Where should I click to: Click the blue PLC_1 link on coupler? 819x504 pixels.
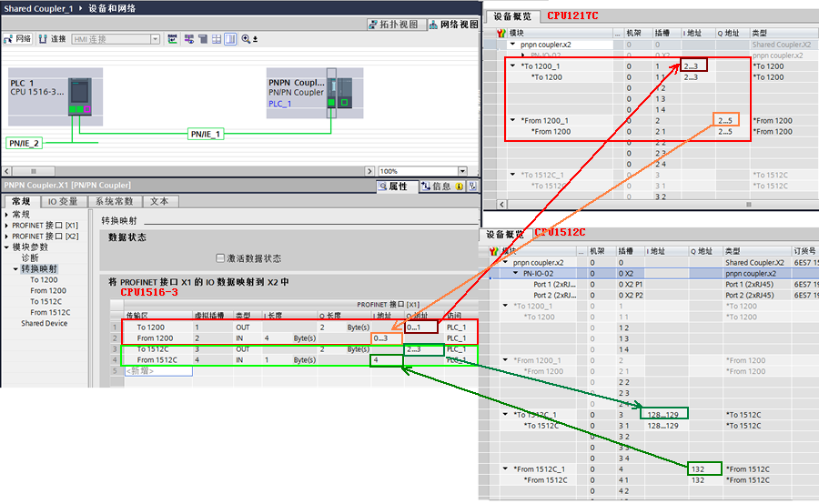click(x=279, y=104)
